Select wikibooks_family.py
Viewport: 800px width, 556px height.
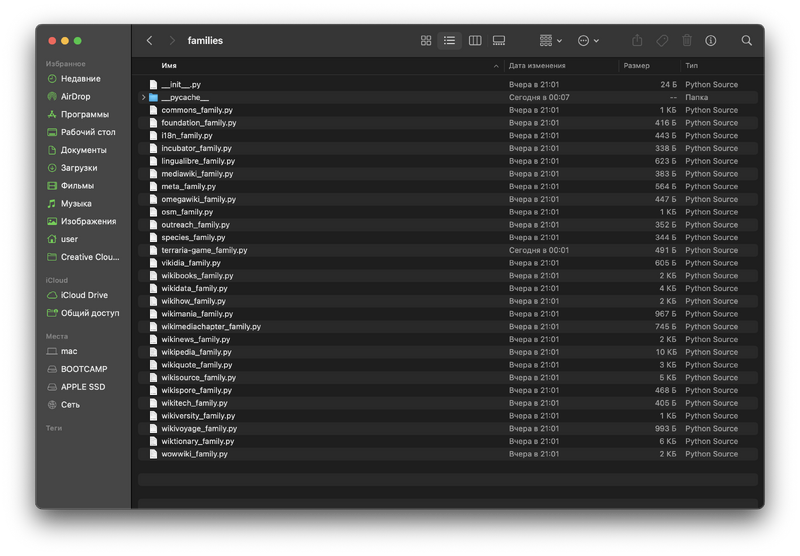(x=448, y=276)
